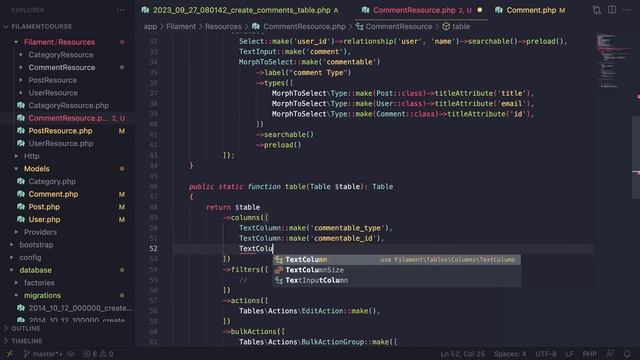Viewport: 640px width, 360px height.
Task: Switch to create_comments_table.php migration tab
Action: pyautogui.click(x=241, y=10)
